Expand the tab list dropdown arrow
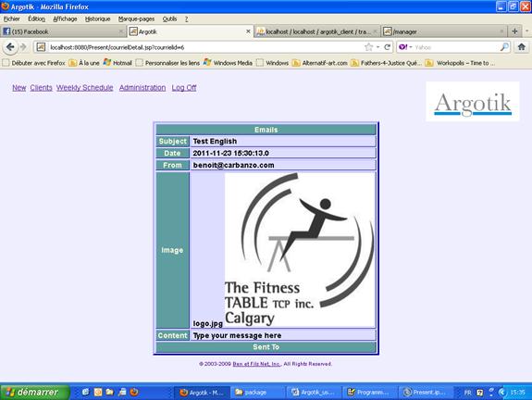Image resolution: width=532 pixels, height=400 pixels. 526,31
